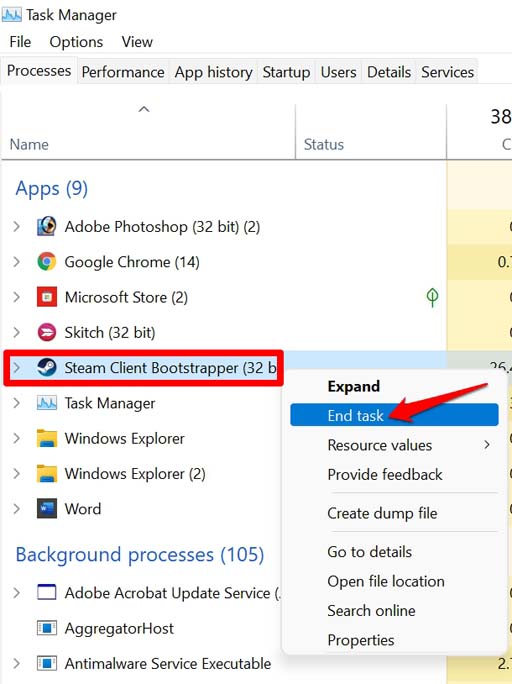Switch to the Processes tab

[x=39, y=71]
